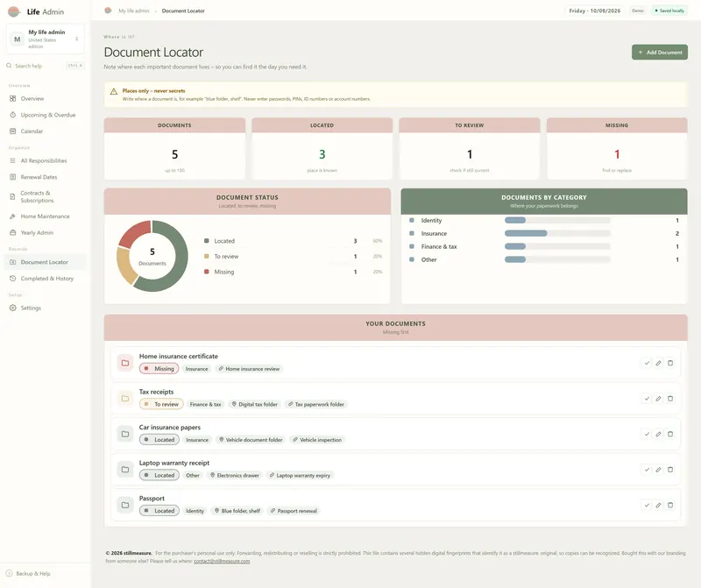Click the Located legend color swatch
The width and height of the screenshot is (701, 588).
[207, 241]
